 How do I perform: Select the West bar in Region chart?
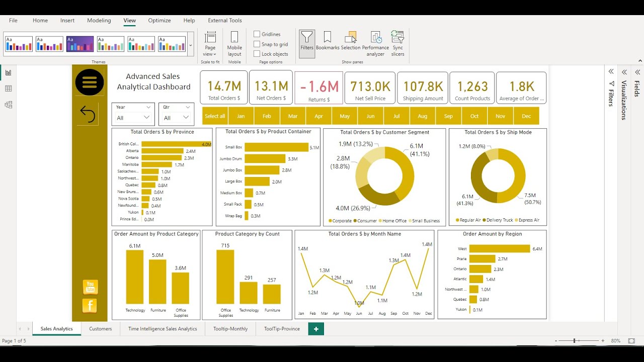pyautogui.click(x=500, y=249)
